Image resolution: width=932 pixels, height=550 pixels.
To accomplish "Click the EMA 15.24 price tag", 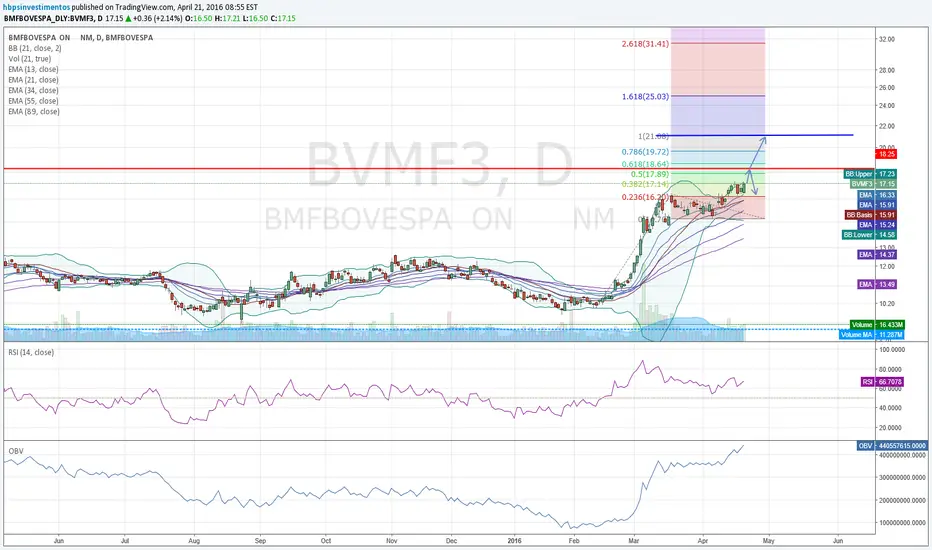I will [x=877, y=225].
